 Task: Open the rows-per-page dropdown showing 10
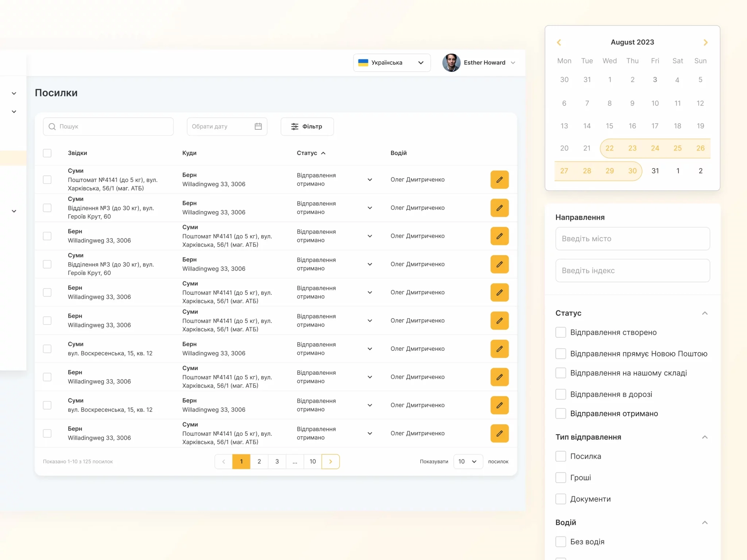click(x=468, y=462)
